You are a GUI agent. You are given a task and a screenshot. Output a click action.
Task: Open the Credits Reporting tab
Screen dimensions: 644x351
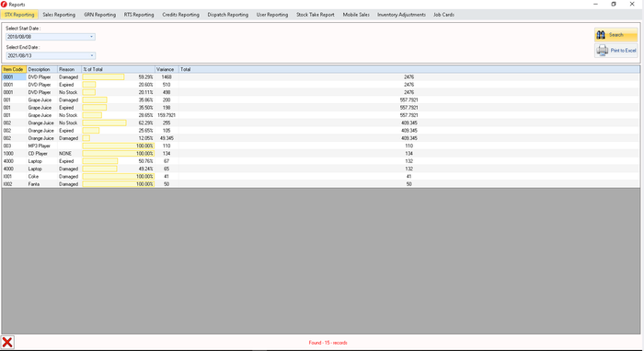click(180, 15)
